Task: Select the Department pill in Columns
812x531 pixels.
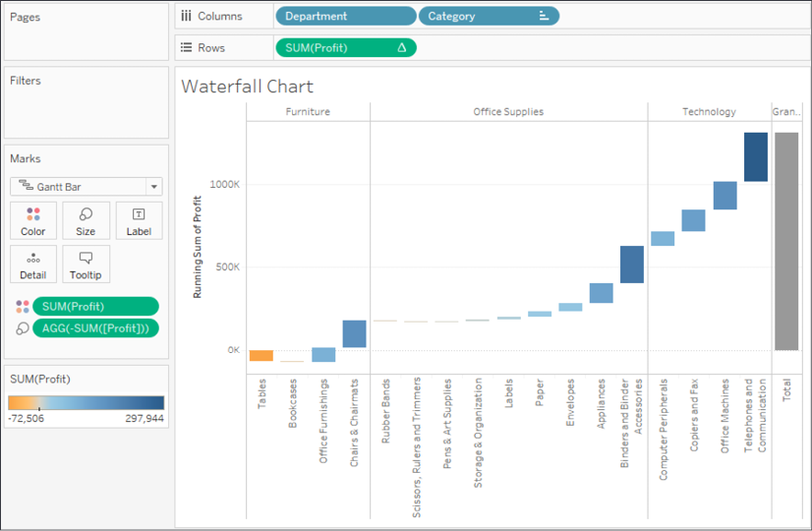Action: click(346, 16)
